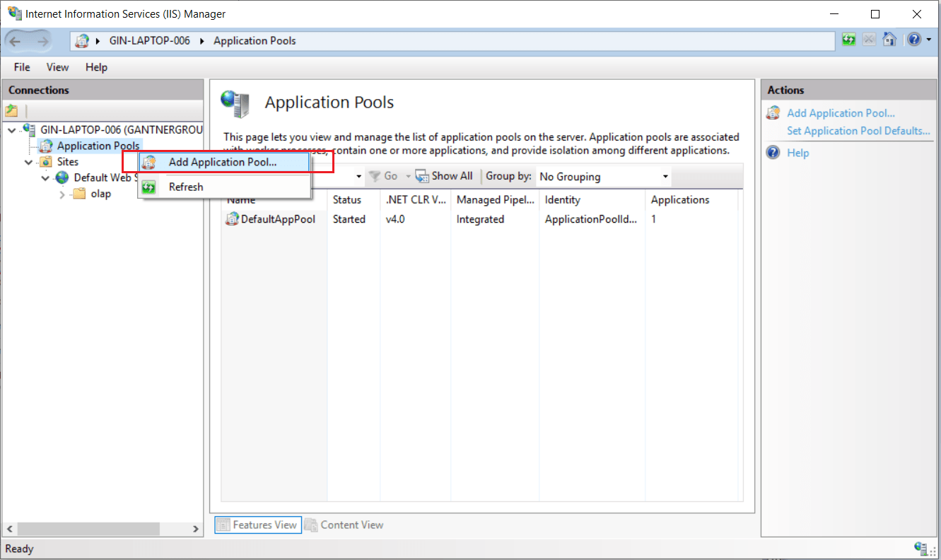Collapse the GIN-LAPTOP-006 server node

[12, 130]
